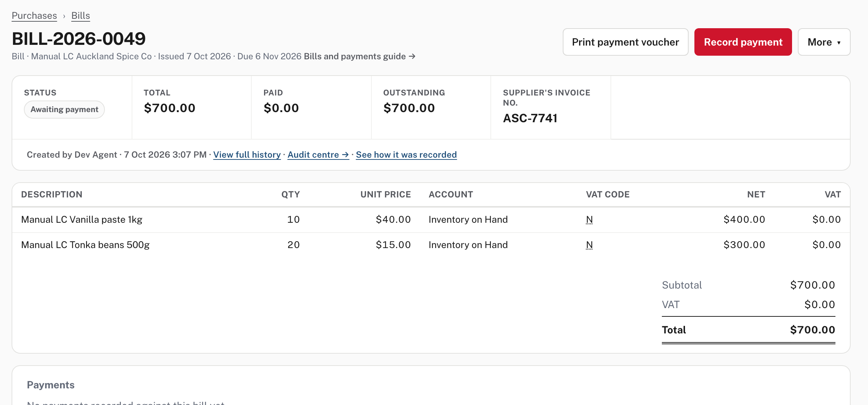Open the Audit centre link
The width and height of the screenshot is (868, 405).
coord(318,155)
